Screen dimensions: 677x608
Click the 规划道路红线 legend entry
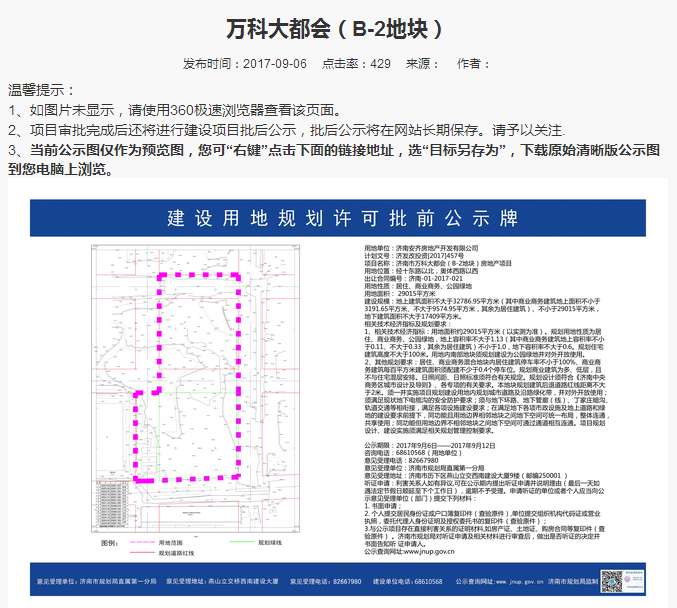tap(162, 553)
